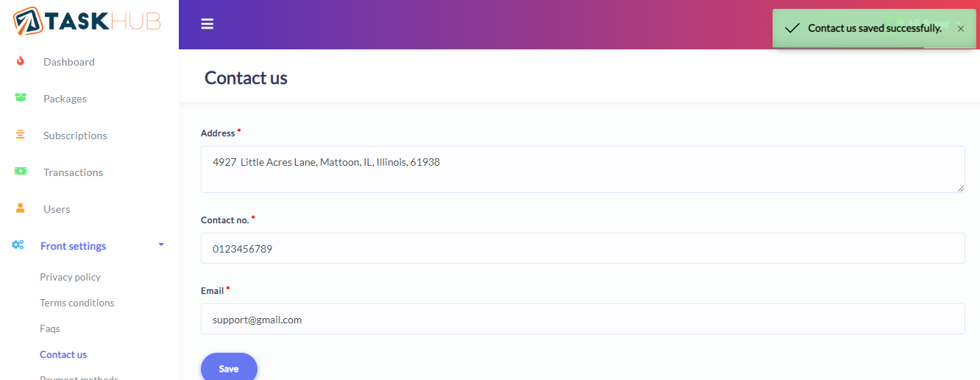Click the Transactions money icon

tap(21, 172)
